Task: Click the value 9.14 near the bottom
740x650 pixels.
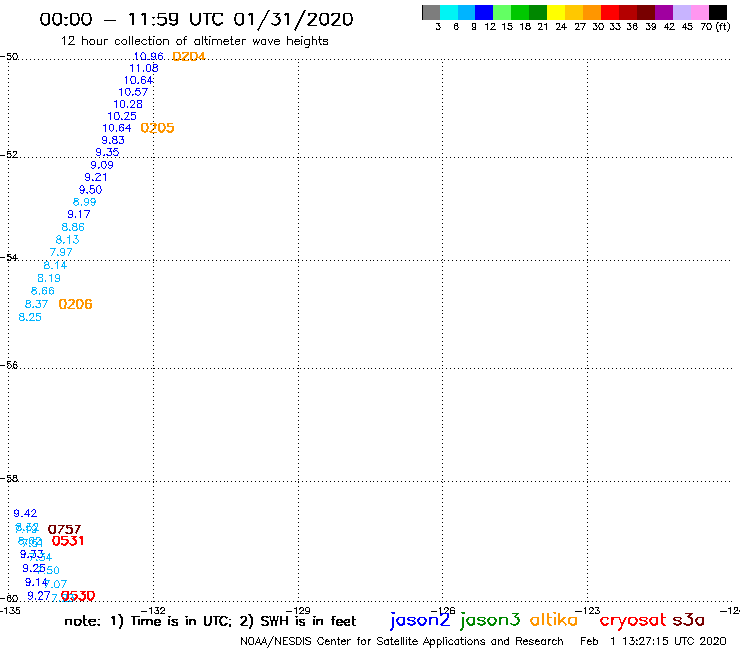Action: (x=36, y=582)
